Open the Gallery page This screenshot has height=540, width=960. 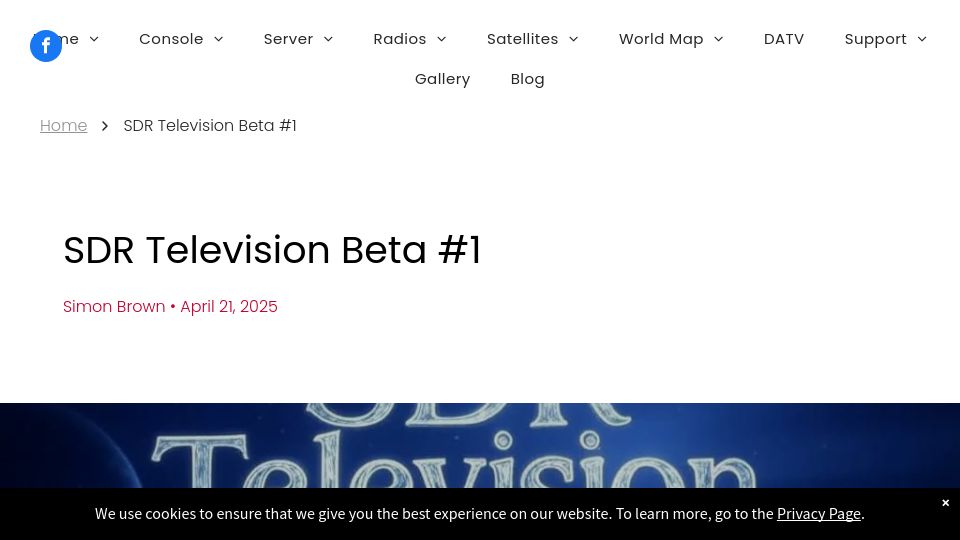click(x=442, y=79)
